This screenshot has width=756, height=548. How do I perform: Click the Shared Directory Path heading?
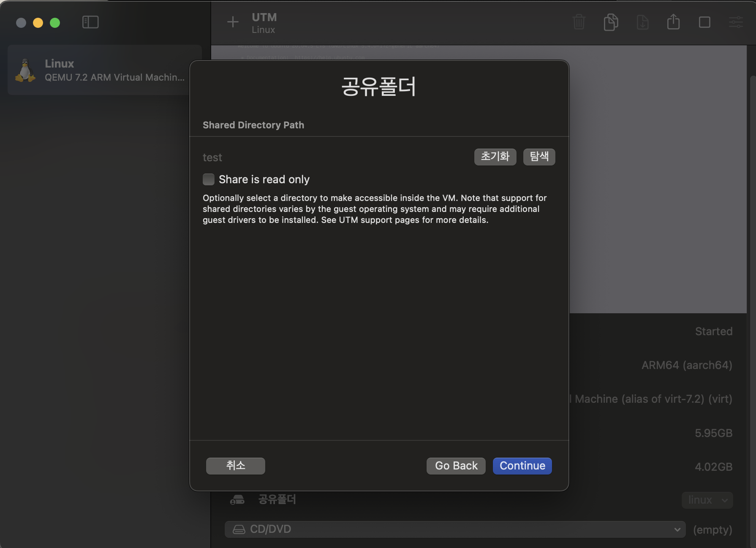(253, 125)
